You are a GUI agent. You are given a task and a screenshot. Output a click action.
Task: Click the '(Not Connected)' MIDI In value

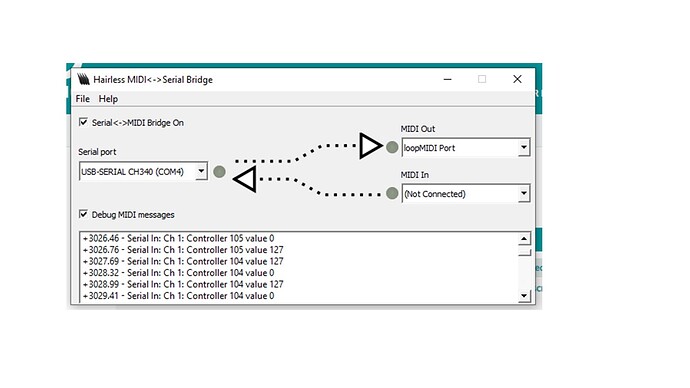(434, 194)
